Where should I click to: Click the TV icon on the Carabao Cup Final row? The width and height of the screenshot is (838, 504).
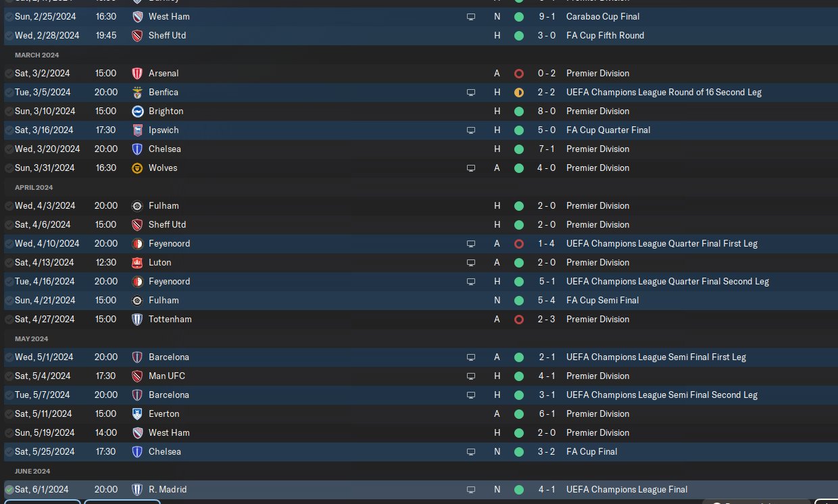(471, 16)
